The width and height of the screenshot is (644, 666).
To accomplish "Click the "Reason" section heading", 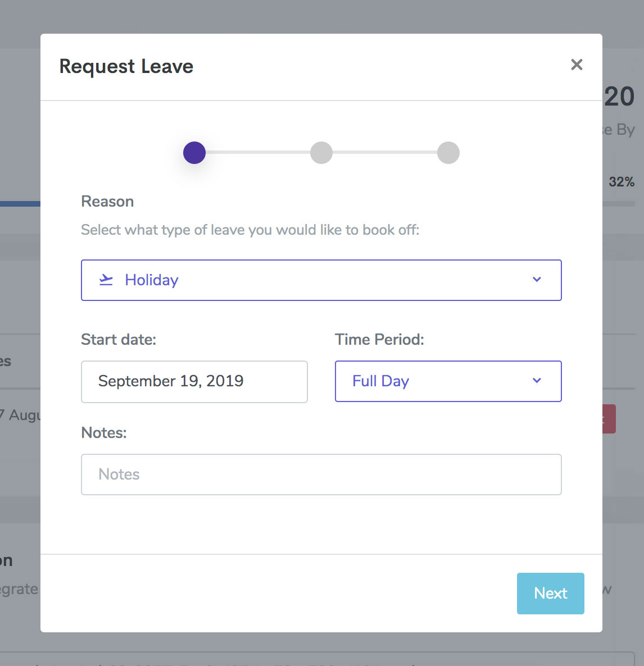I will [x=107, y=202].
